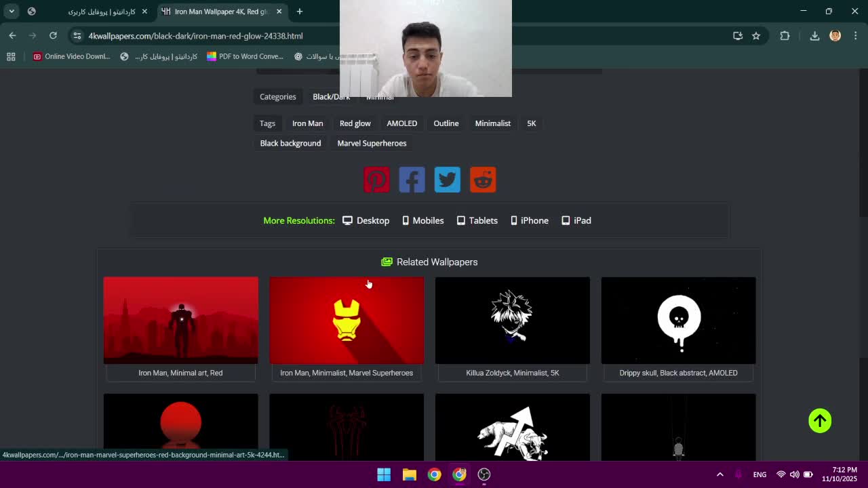This screenshot has width=868, height=488.
Task: Open the Chrome three-dot menu
Action: tap(856, 36)
